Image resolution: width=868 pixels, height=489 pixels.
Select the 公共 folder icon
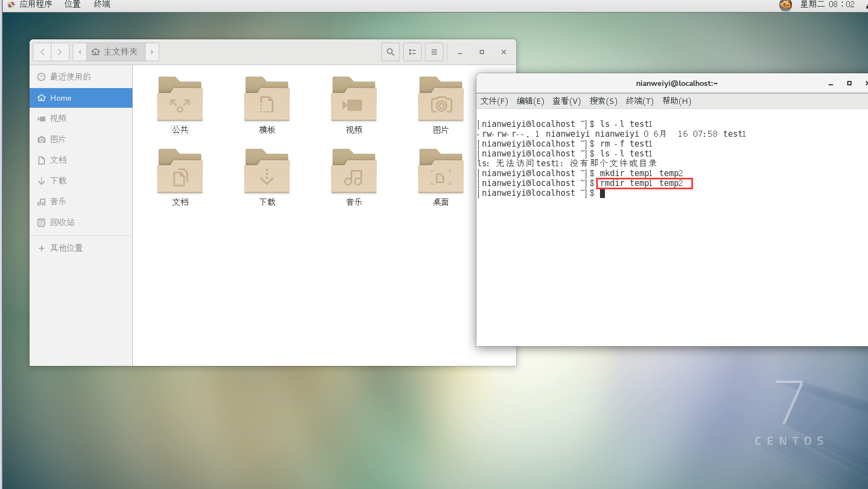click(x=180, y=99)
